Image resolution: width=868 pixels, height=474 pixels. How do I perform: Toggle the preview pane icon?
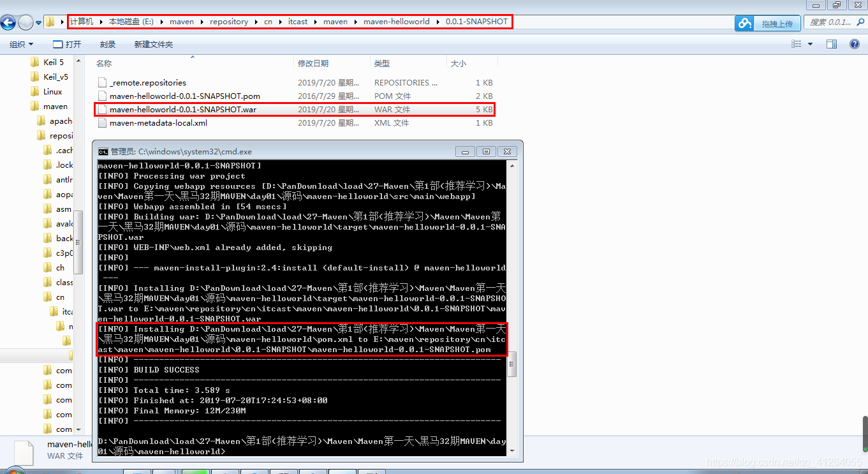832,44
